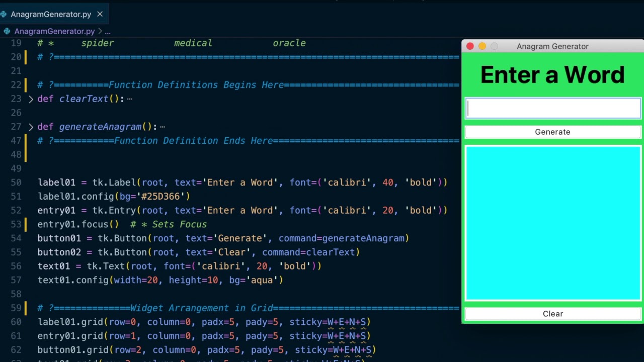The height and width of the screenshot is (362, 644).
Task: Minimize the Anagram Generator window
Action: pos(482,46)
